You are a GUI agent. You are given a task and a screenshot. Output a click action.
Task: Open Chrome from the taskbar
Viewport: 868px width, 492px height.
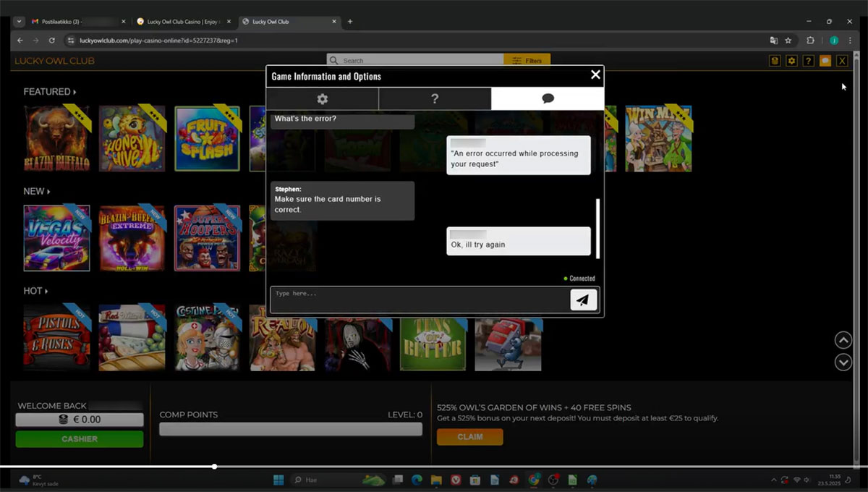(x=534, y=480)
